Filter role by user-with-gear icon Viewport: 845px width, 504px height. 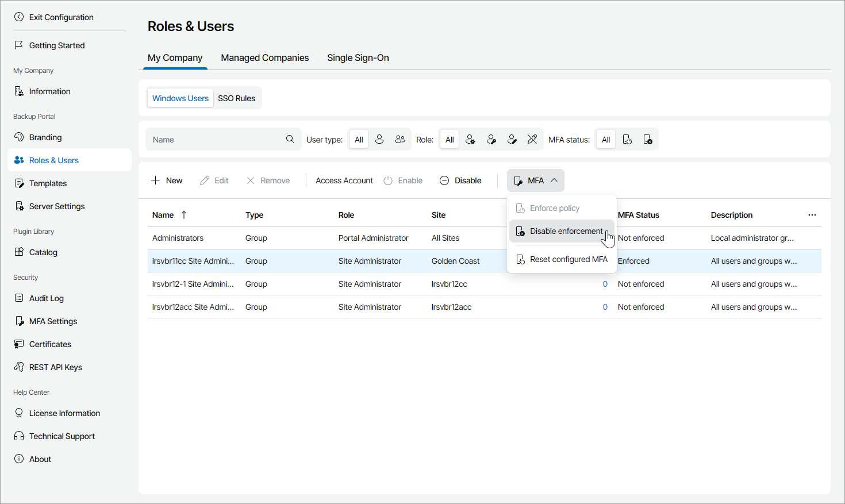(x=470, y=140)
